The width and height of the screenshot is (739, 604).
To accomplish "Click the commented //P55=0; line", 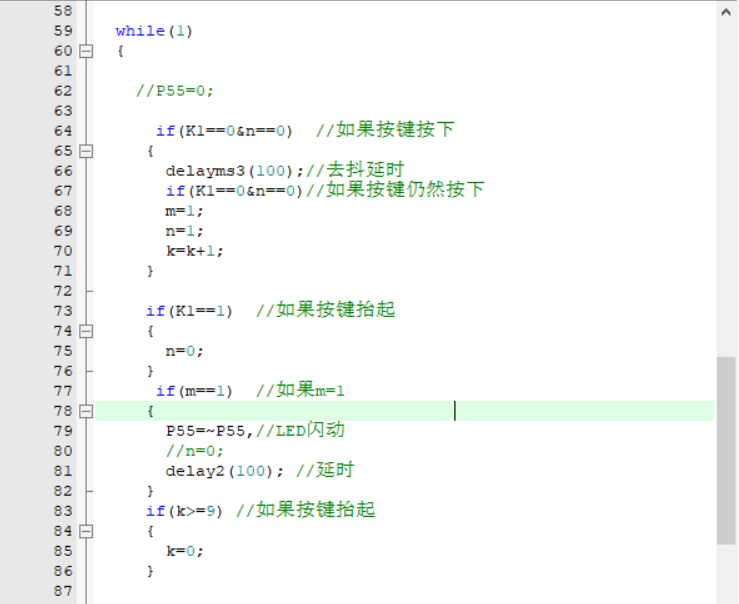I will coord(175,90).
